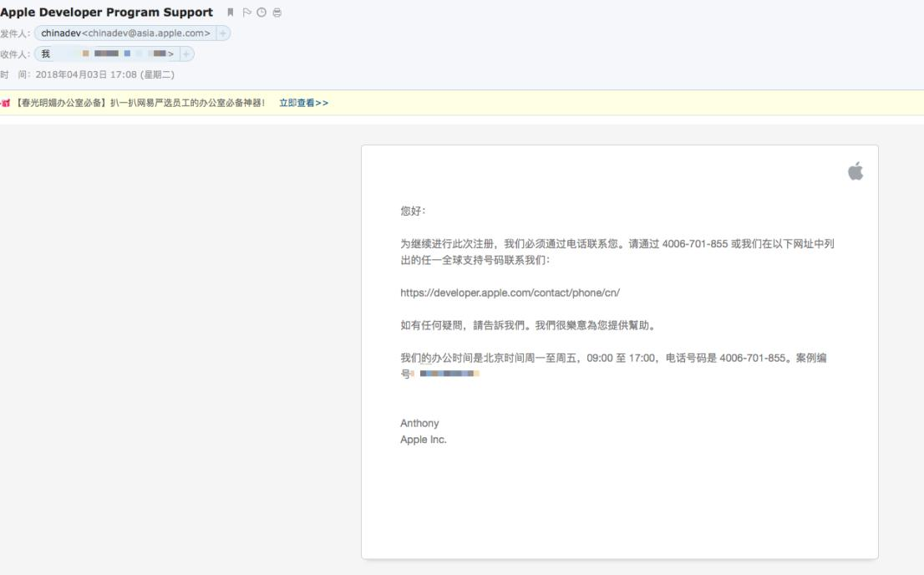This screenshot has width=924, height=575.
Task: Click the gift icon in the yellow banner
Action: 5,103
